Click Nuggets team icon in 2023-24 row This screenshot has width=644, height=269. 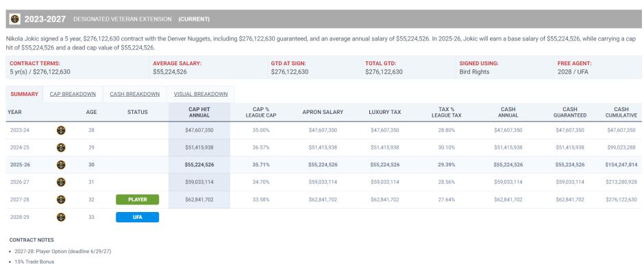point(61,130)
